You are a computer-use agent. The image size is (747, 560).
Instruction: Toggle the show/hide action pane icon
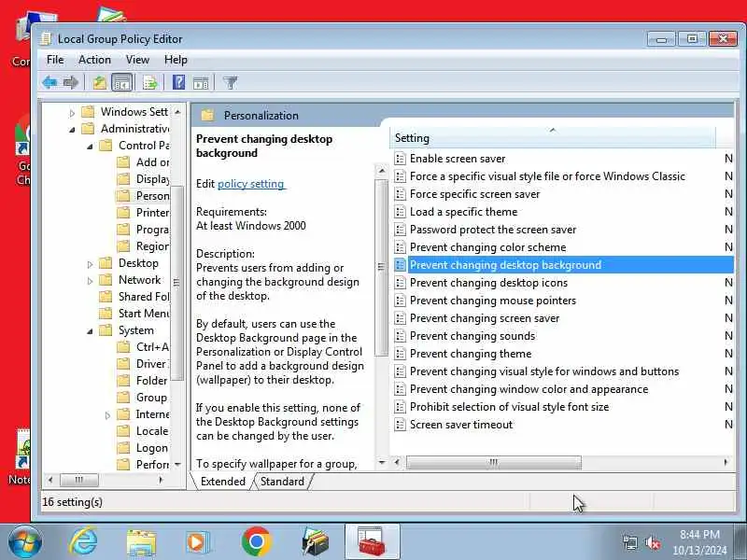tap(201, 83)
